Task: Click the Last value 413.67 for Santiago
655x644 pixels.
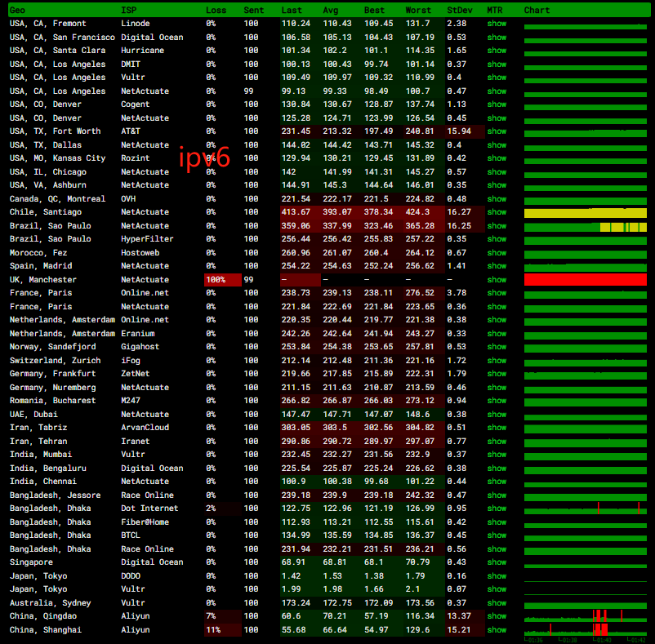Action: pos(296,212)
